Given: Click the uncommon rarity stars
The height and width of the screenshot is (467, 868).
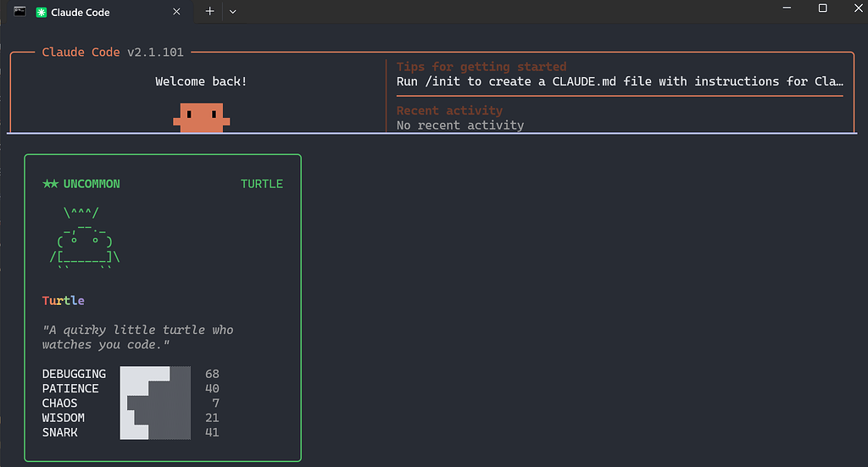Looking at the screenshot, I should (50, 184).
